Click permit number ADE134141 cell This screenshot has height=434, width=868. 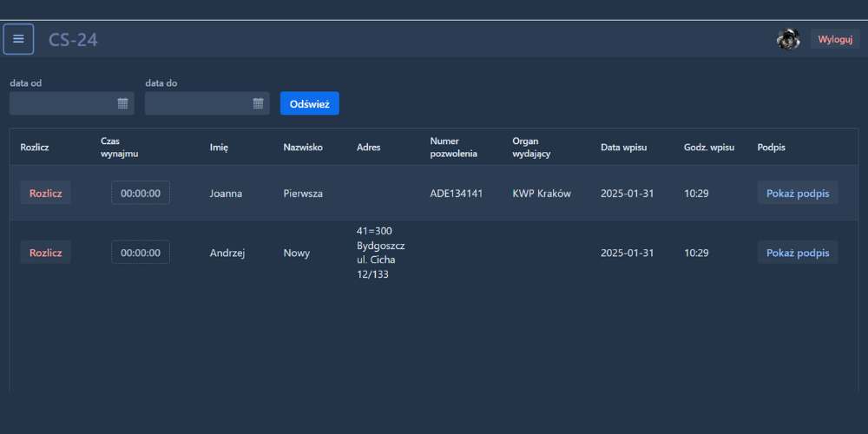[456, 194]
